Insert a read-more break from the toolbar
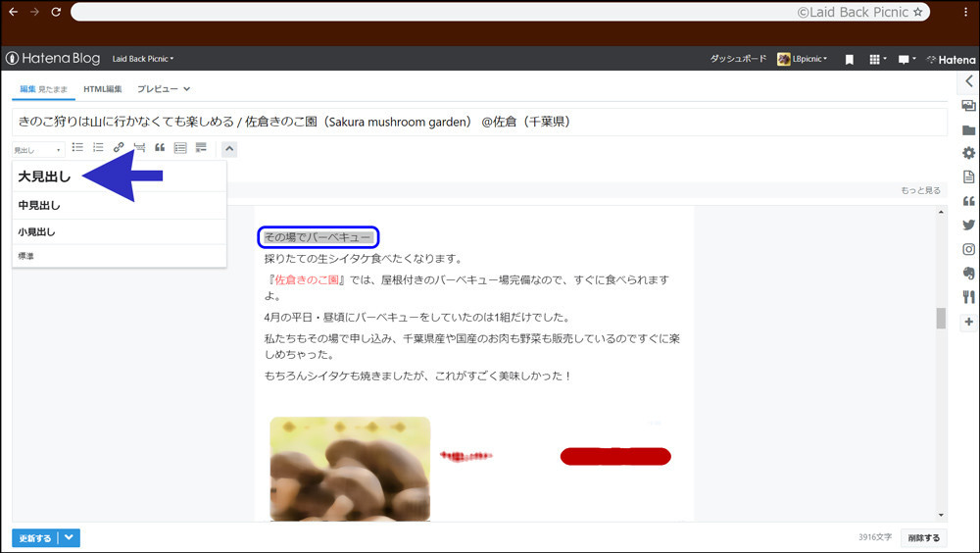Viewport: 980px width, 553px height. [x=139, y=148]
